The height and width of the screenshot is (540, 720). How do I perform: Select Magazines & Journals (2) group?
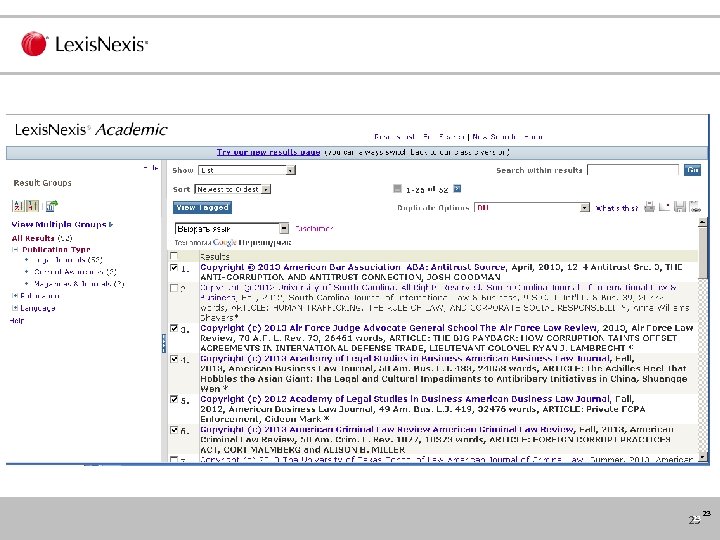(79, 284)
